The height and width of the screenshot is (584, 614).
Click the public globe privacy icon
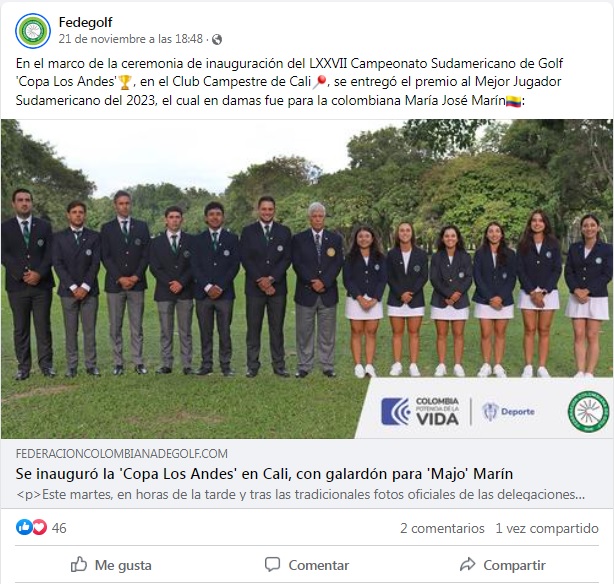[217, 40]
